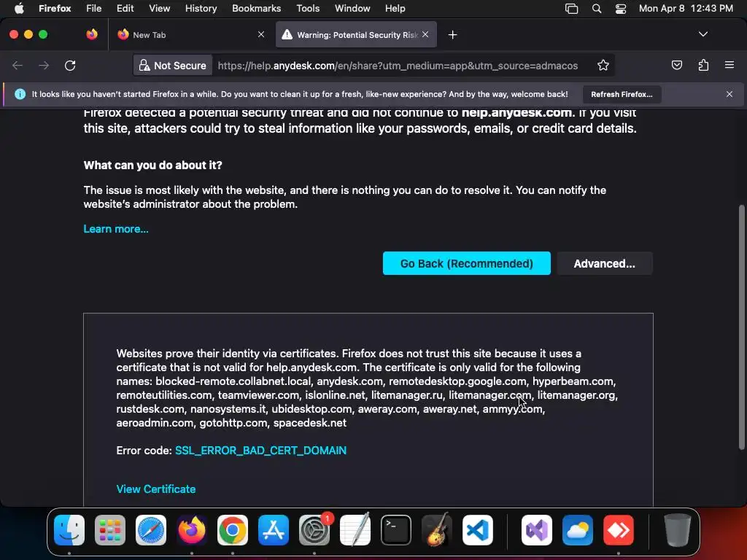747x560 pixels.
Task: Close the New Tab tab
Action: (261, 34)
